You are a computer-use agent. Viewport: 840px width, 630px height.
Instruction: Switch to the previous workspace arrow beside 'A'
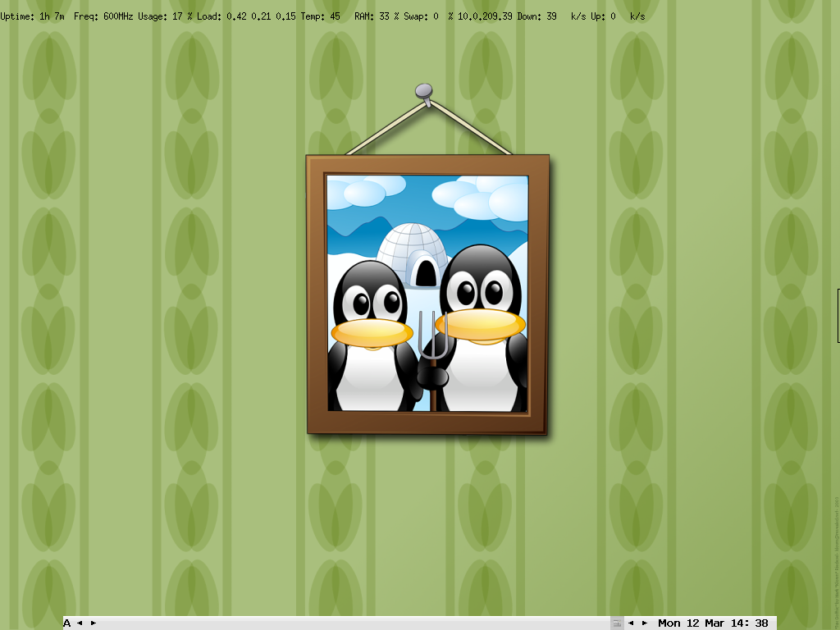click(80, 623)
